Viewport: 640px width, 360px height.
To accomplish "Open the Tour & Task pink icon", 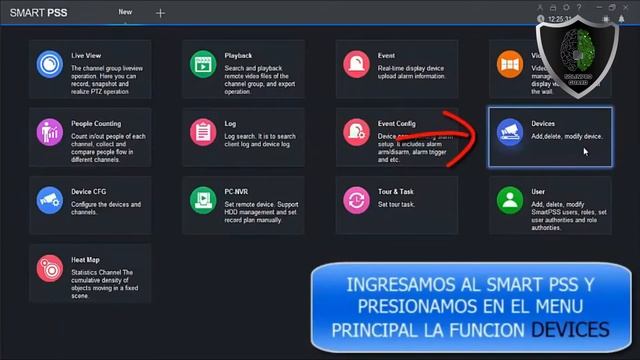I will click(356, 200).
